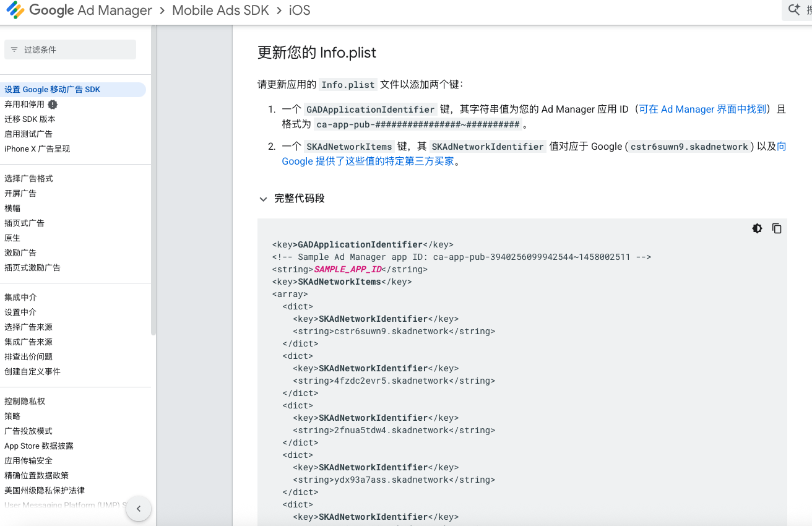Viewport: 812px width, 526px height.
Task: Go to 原生 ads page
Action: (12, 238)
